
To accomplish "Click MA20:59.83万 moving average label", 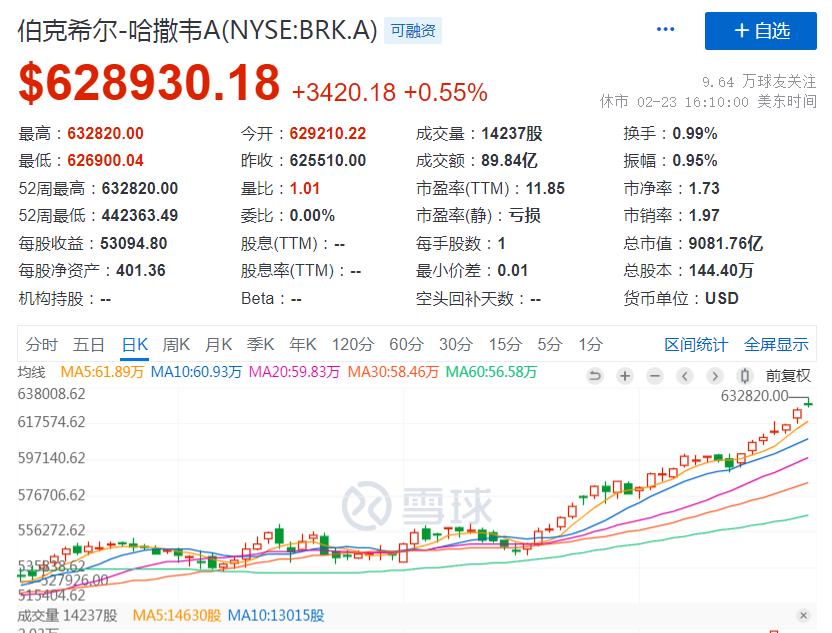I will click(x=294, y=372).
